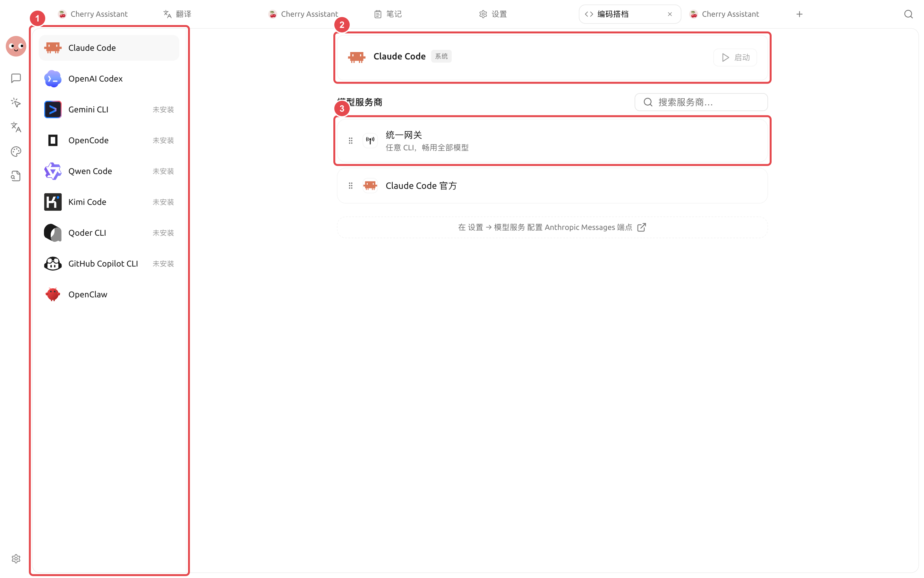Select GitHub Copilot CLI in the list

click(109, 264)
